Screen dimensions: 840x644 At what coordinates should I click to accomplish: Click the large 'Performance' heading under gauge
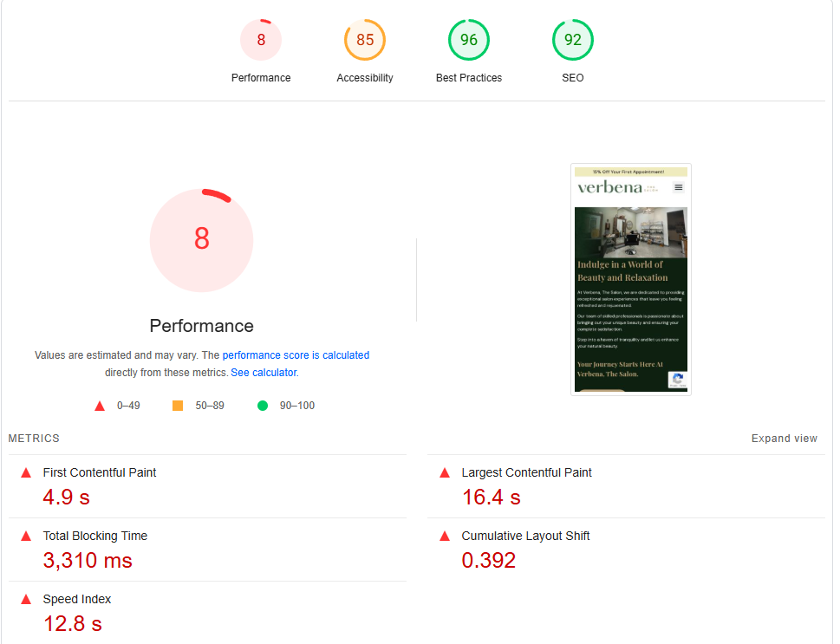click(x=201, y=326)
